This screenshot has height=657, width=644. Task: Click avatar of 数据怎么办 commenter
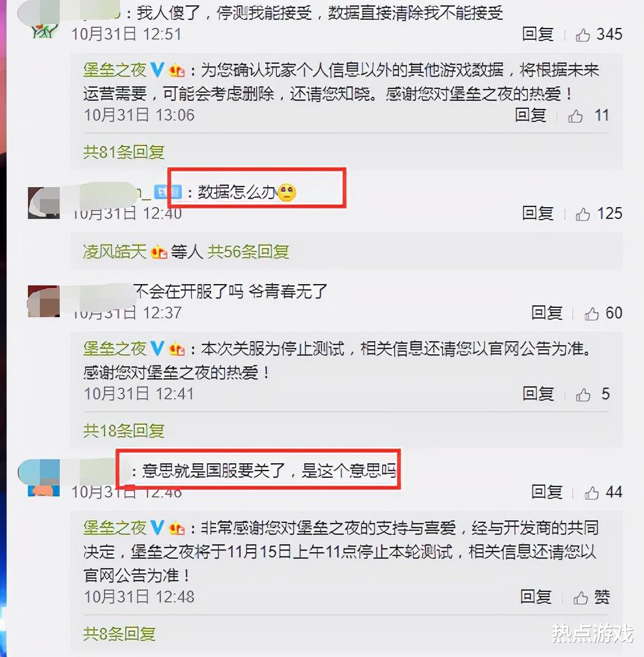[44, 203]
